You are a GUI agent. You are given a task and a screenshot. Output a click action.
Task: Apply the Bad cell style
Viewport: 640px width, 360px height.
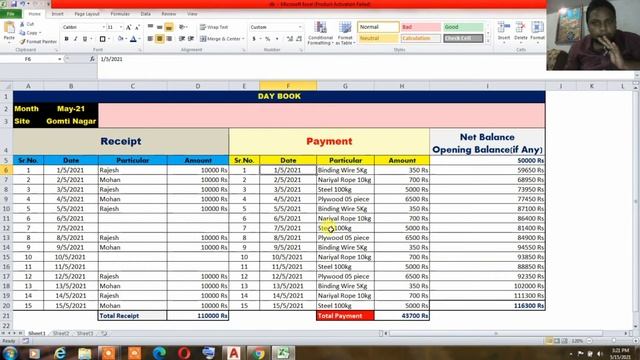coord(421,27)
